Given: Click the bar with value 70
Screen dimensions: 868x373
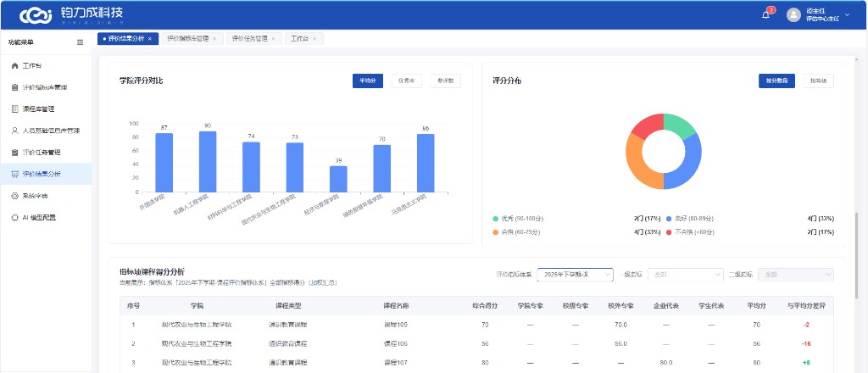Looking at the screenshot, I should [x=382, y=169].
